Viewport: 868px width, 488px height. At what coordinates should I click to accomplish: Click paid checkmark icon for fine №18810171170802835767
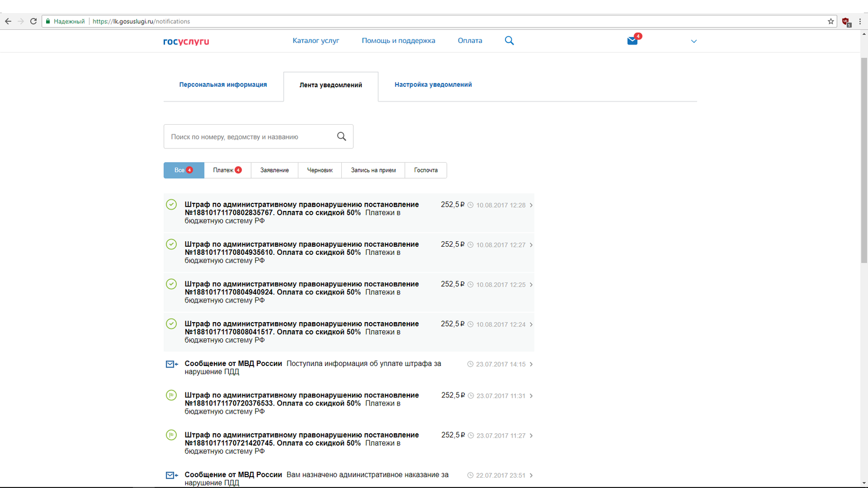[171, 204]
